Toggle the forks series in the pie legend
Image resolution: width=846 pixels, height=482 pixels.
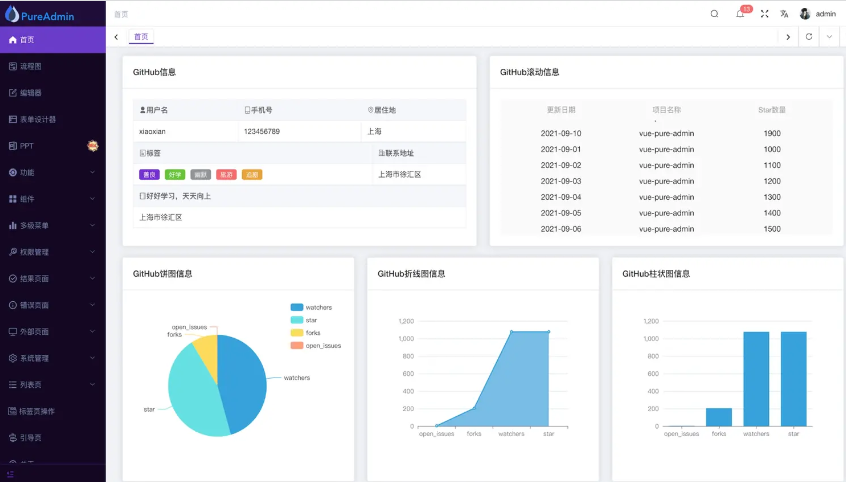(305, 332)
